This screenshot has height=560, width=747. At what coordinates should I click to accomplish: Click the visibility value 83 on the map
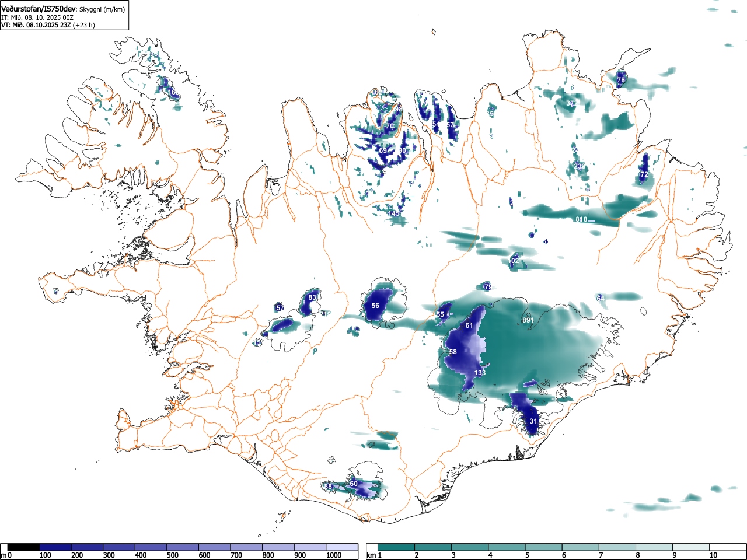[312, 297]
